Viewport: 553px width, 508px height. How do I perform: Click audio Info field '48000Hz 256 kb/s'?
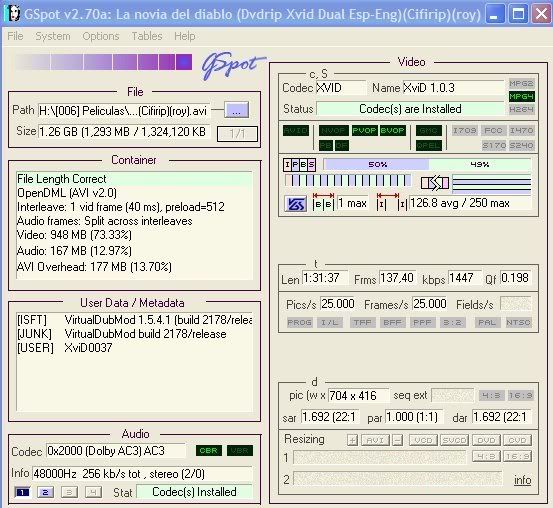[142, 473]
